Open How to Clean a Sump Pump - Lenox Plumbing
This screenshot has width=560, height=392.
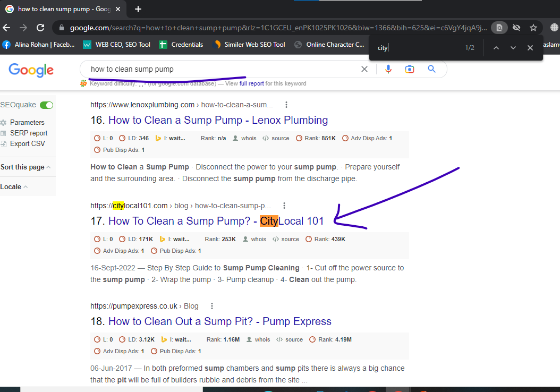pos(218,121)
